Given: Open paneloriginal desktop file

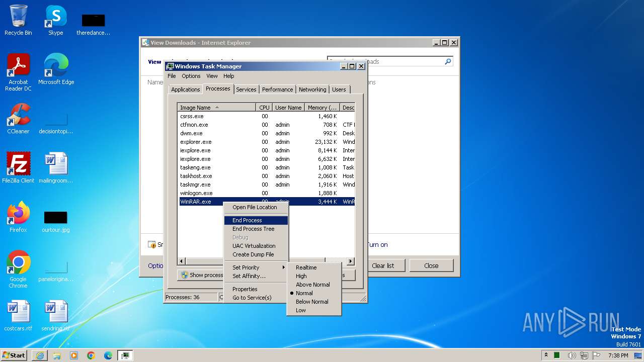Looking at the screenshot, I should (x=56, y=270).
